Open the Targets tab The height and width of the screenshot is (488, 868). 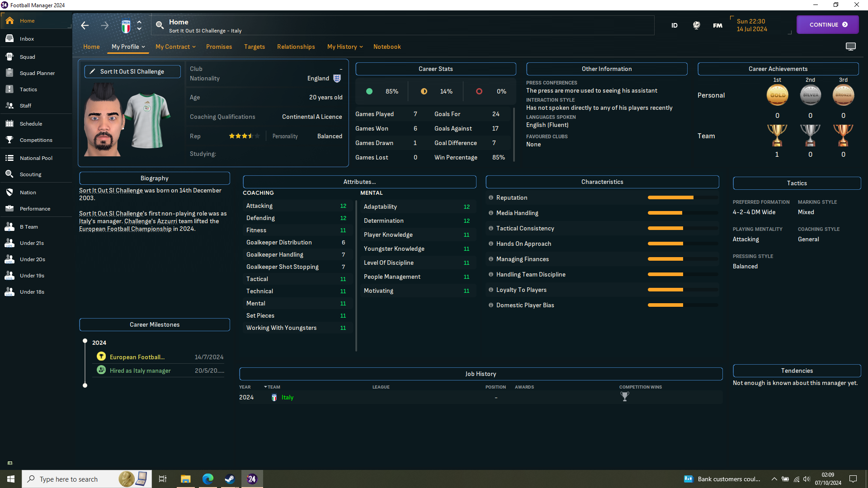click(255, 47)
